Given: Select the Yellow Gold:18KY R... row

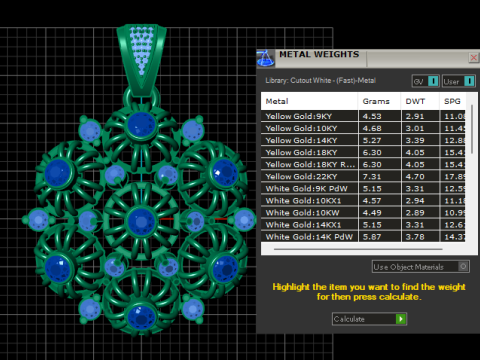Looking at the screenshot, I should pos(363,164).
